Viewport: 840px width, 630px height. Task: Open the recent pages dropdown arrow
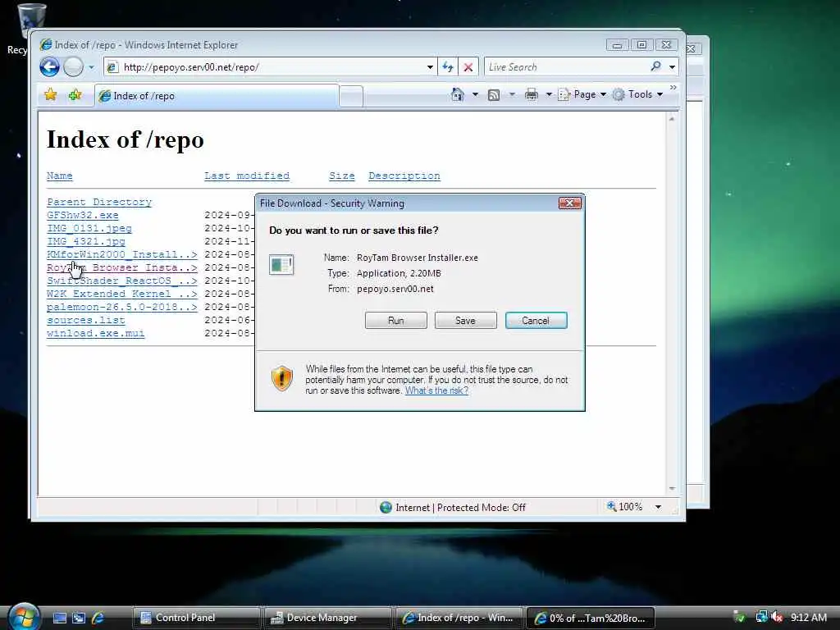point(91,67)
